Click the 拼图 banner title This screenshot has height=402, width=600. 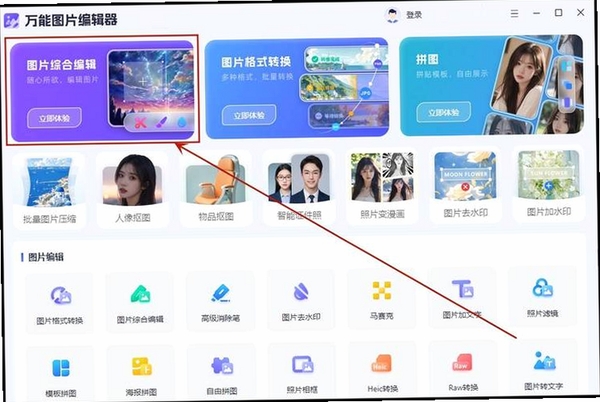pos(427,60)
